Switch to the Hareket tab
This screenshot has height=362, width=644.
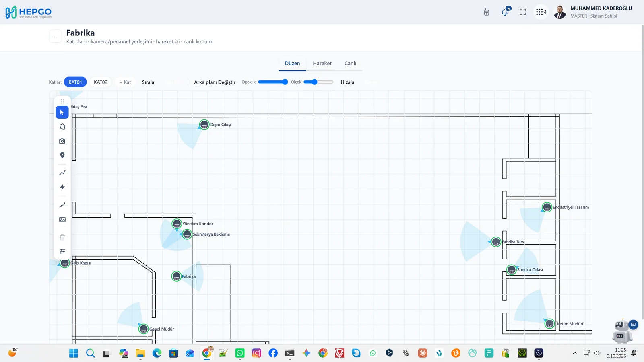tap(322, 64)
